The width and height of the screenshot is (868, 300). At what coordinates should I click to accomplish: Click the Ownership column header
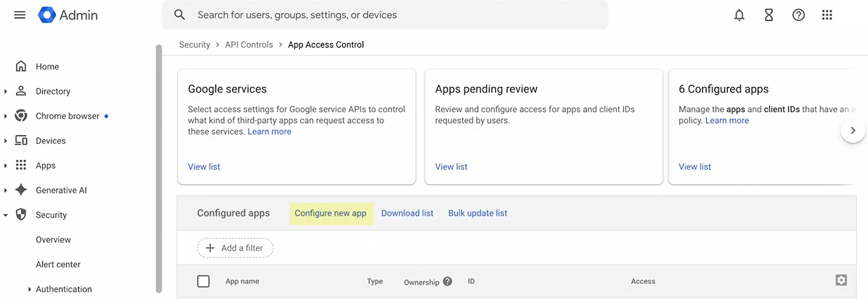421,282
